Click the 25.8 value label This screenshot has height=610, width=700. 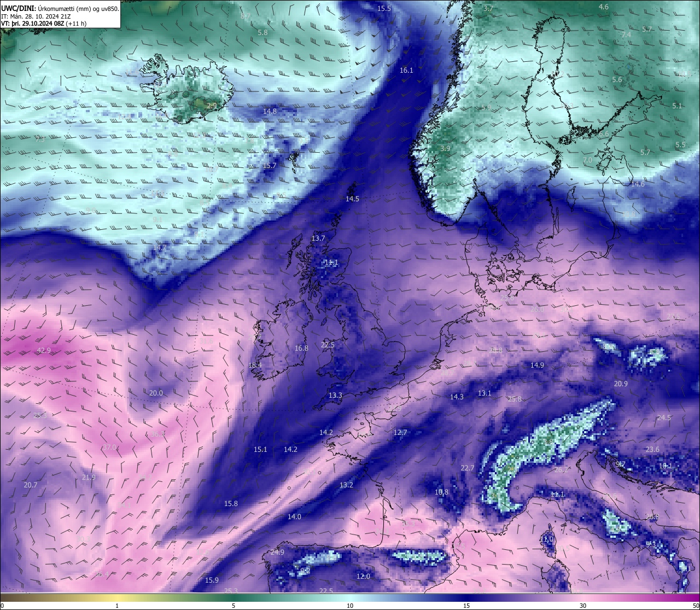tap(515, 399)
